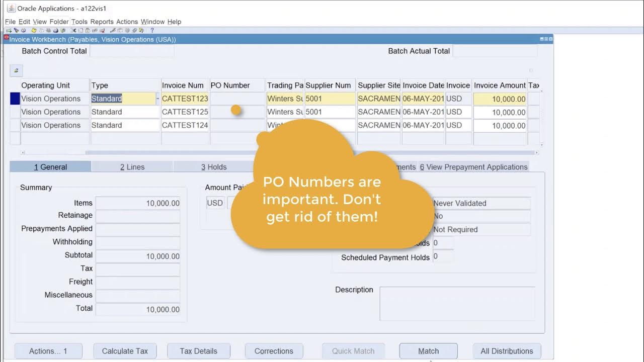
Task: Click the Calculate Tax button
Action: 125,351
